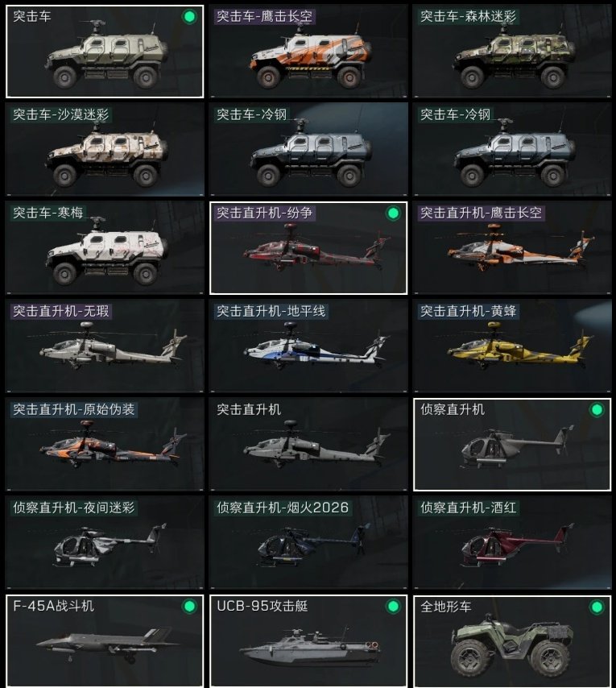Image resolution: width=616 pixels, height=688 pixels.
Task: Select the 突击车-森林迷彩 camo skin
Action: click(512, 51)
